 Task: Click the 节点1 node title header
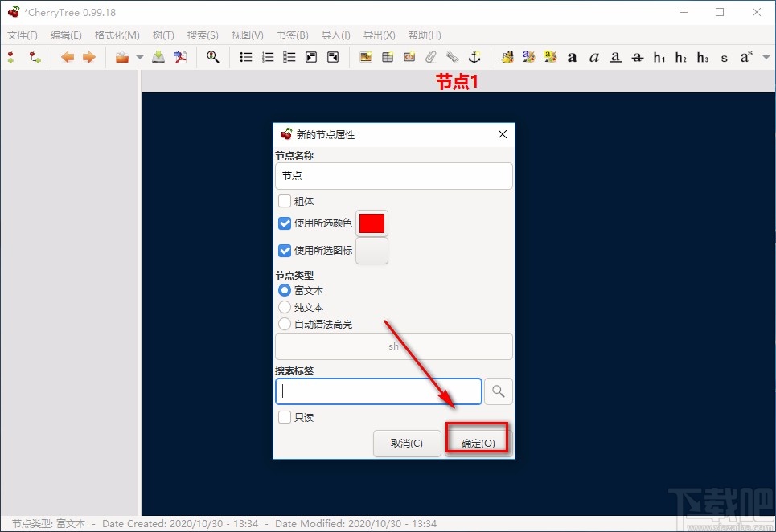457,82
